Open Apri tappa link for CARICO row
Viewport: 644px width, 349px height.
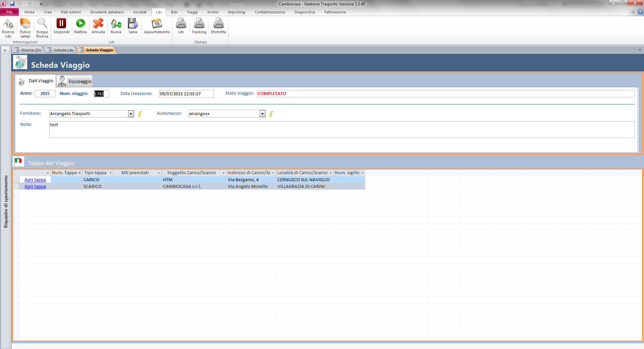(x=35, y=180)
